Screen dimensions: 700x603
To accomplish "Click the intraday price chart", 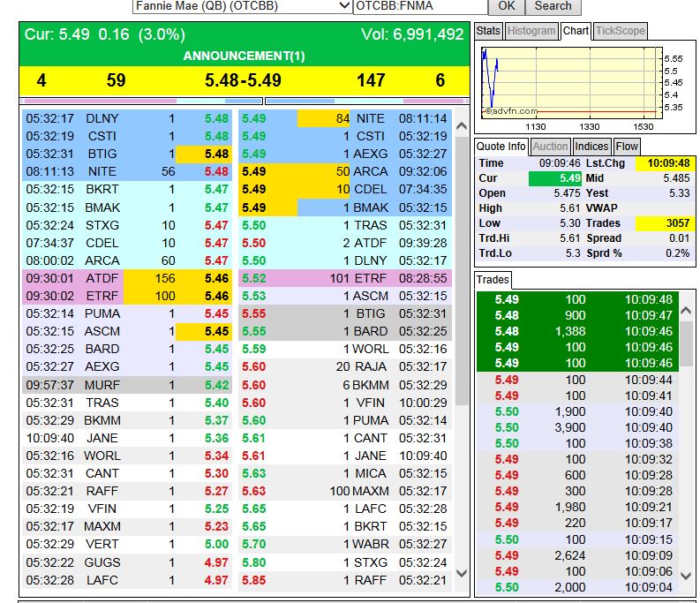I will point(572,82).
